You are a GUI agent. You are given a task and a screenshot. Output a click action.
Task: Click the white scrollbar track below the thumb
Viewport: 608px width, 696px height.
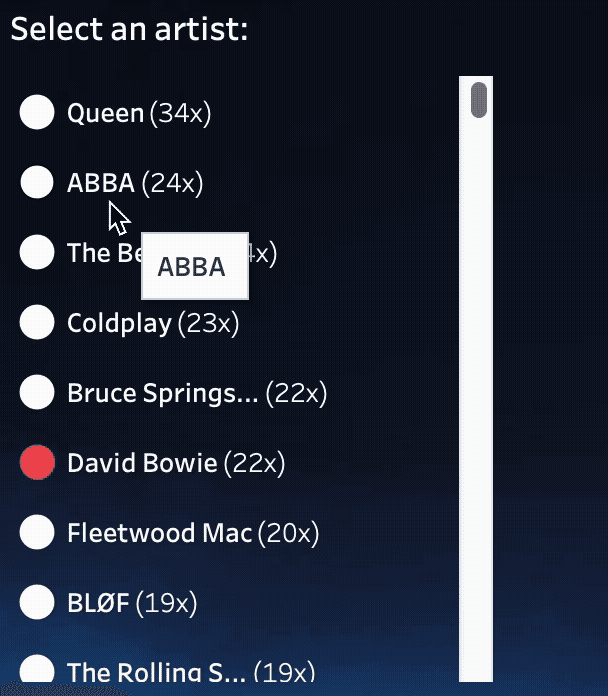[x=476, y=400]
